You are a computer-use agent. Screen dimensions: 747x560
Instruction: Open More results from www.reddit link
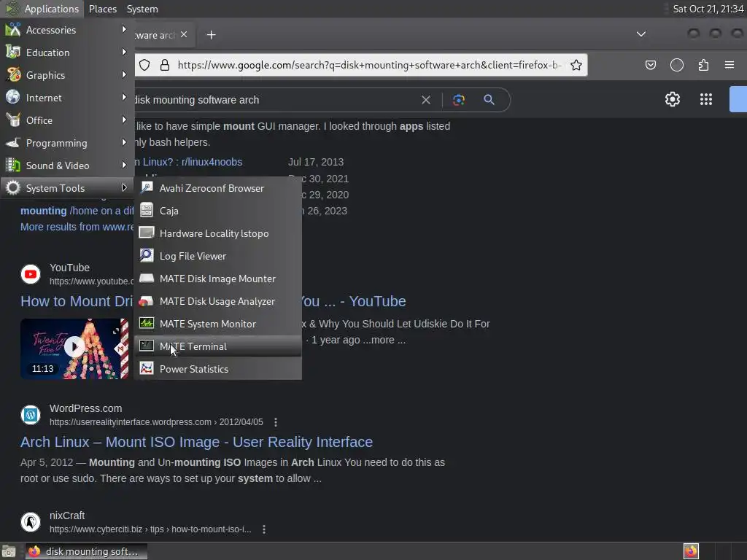[x=77, y=227]
